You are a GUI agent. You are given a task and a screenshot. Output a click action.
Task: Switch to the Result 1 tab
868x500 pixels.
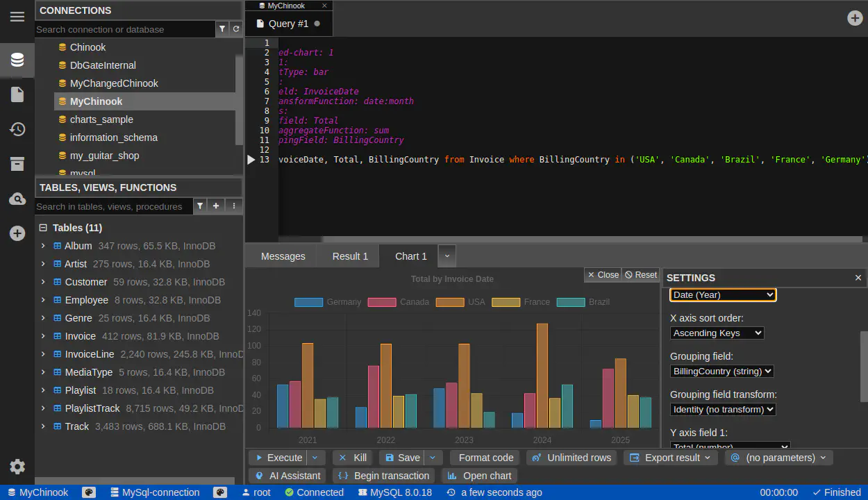click(350, 256)
